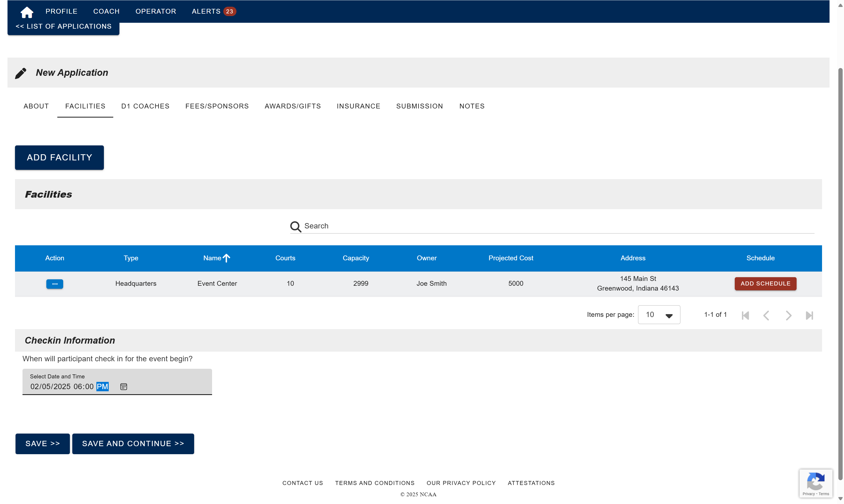Switch to the INSURANCE tab
This screenshot has height=504, width=844.
pos(358,106)
